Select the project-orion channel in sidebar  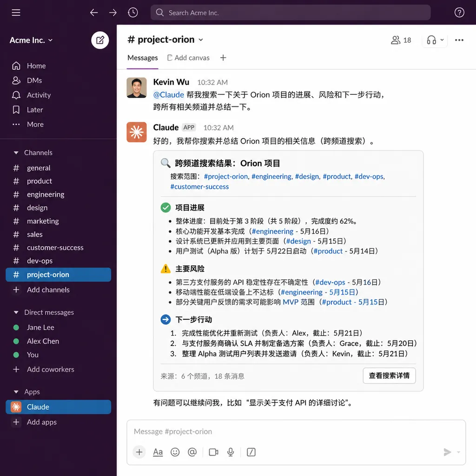[x=58, y=275]
